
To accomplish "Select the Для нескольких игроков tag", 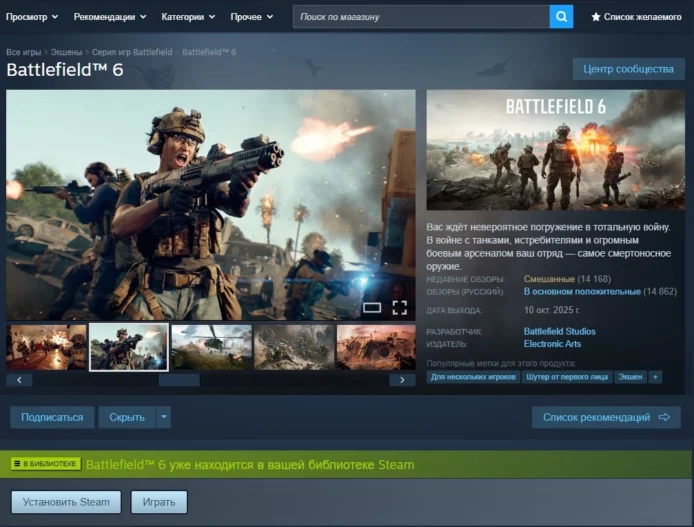I will click(x=473, y=377).
